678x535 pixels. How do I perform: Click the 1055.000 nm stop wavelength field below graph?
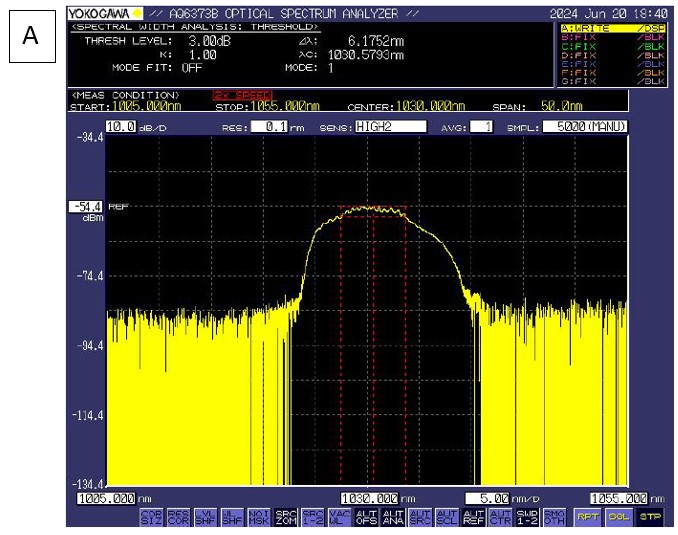pyautogui.click(x=619, y=499)
